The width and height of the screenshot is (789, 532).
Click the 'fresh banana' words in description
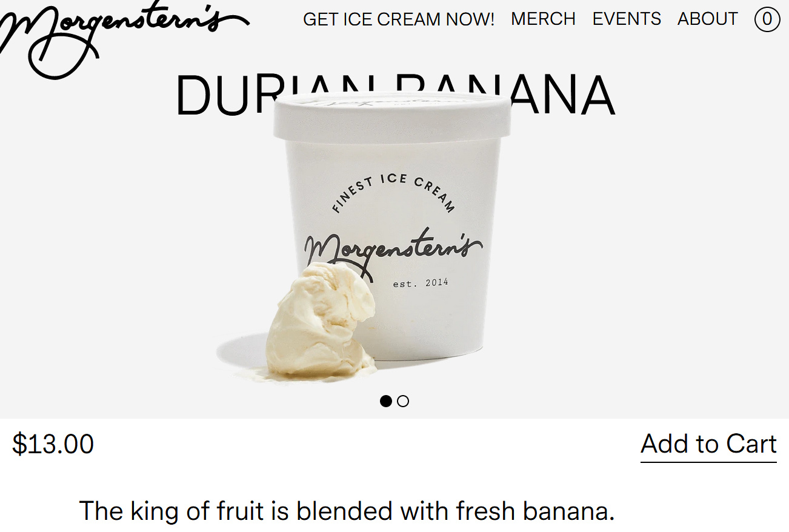[535, 511]
